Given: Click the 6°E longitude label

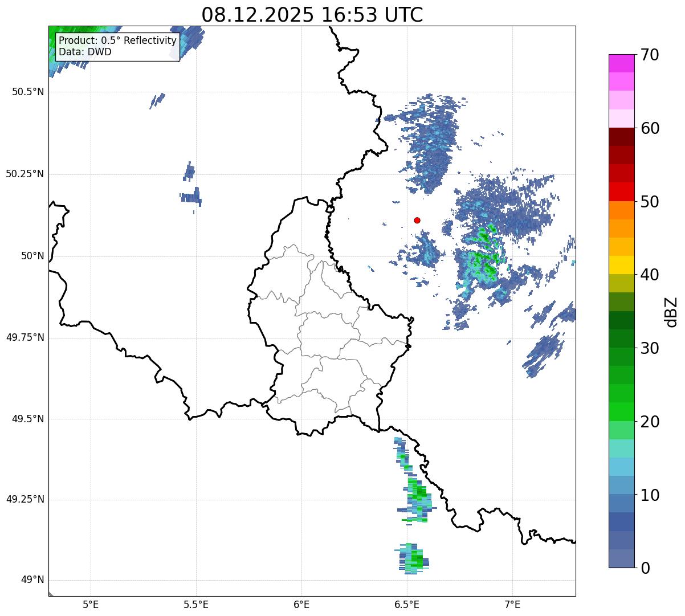Looking at the screenshot, I should point(301,604).
